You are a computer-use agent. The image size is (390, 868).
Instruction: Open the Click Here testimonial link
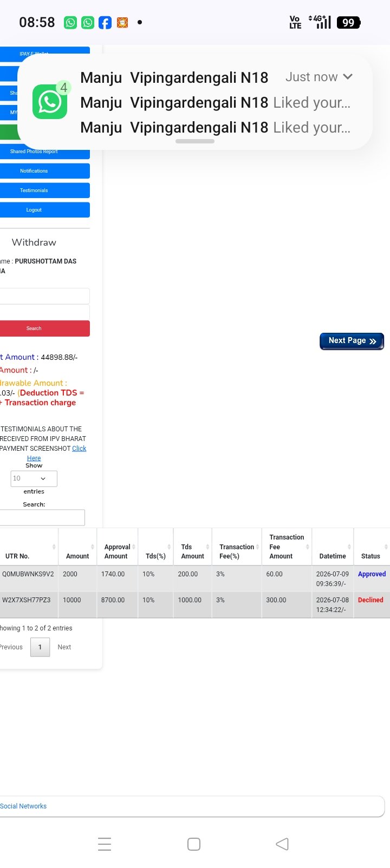click(56, 453)
